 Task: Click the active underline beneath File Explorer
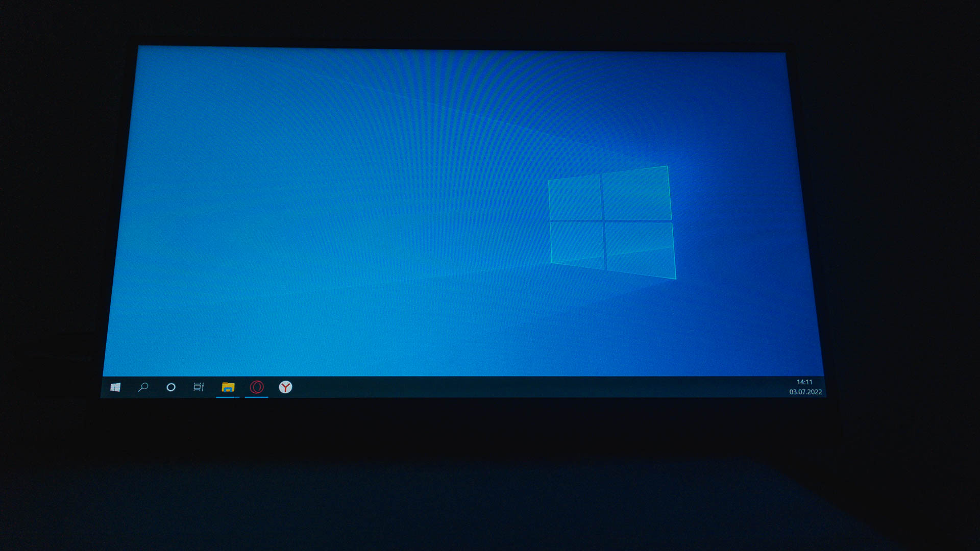click(x=228, y=396)
